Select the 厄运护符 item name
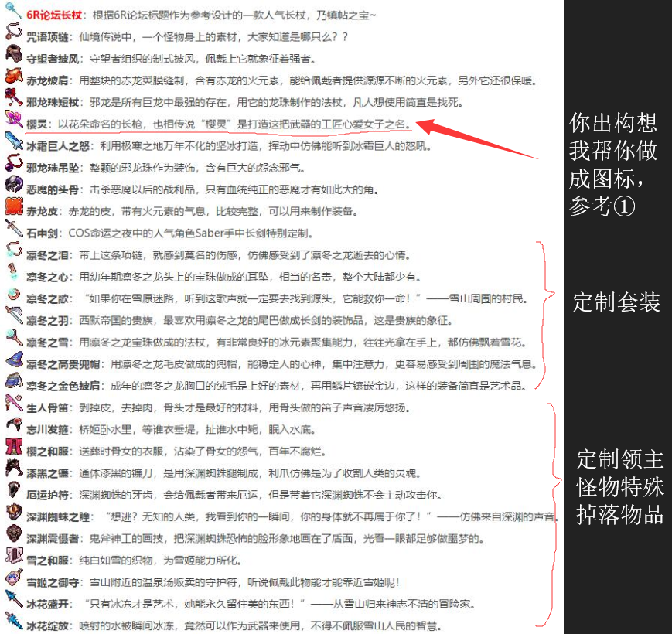Viewport: 672px width, 634px height. pyautogui.click(x=48, y=495)
